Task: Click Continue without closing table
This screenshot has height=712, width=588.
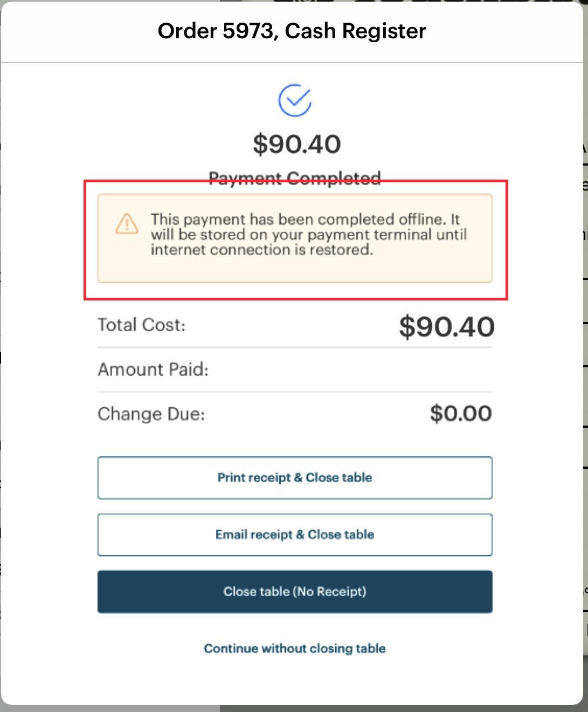Action: [294, 648]
